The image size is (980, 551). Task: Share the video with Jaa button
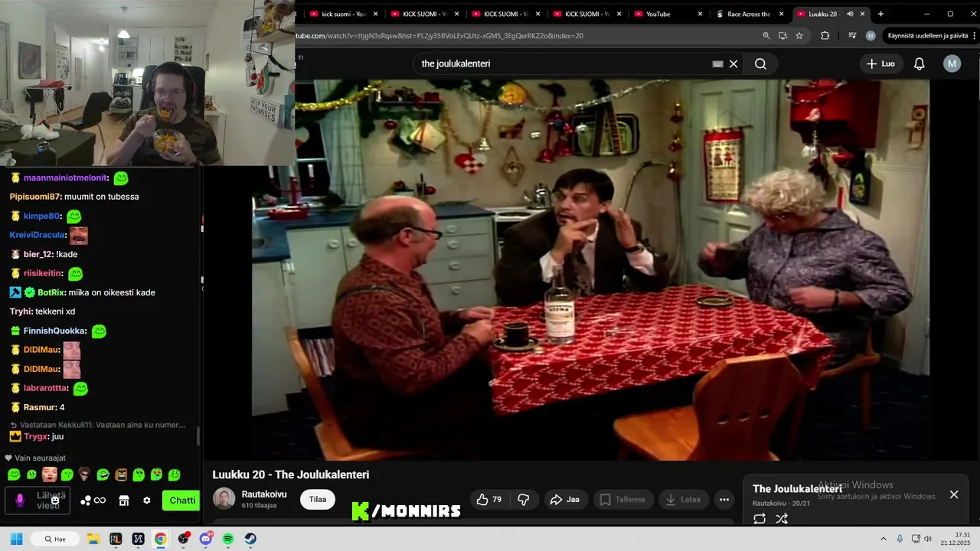coord(564,500)
